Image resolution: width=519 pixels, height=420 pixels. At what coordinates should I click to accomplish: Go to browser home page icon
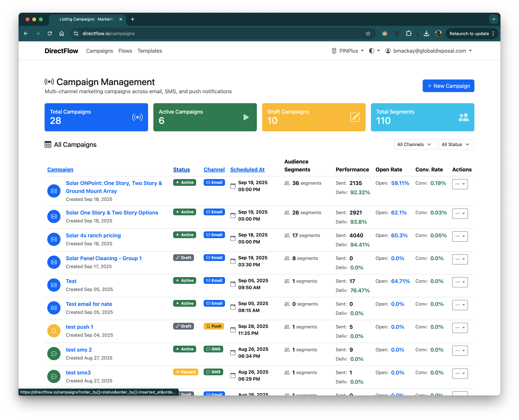(62, 34)
